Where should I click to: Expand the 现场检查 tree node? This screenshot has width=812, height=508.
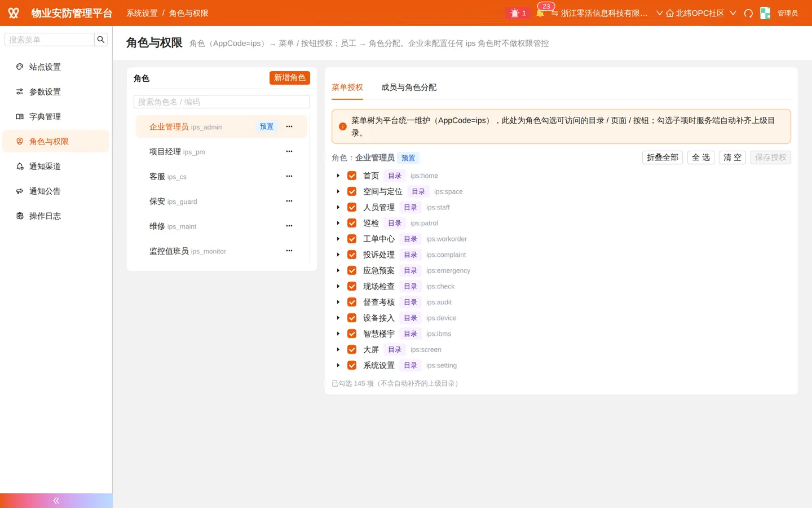(338, 286)
